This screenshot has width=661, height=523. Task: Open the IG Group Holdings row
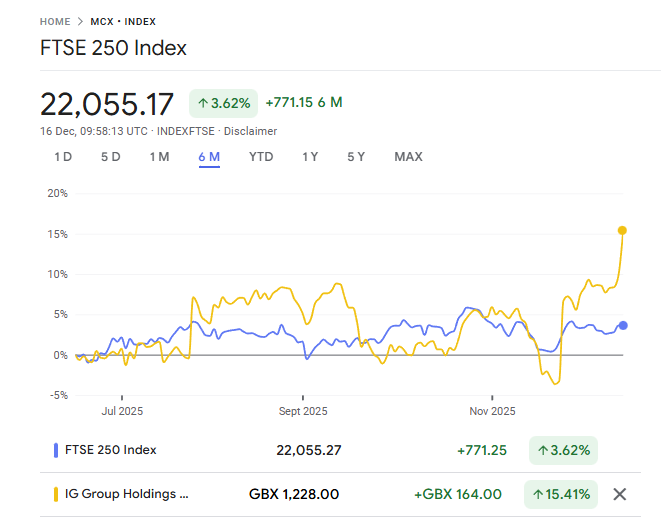point(127,494)
